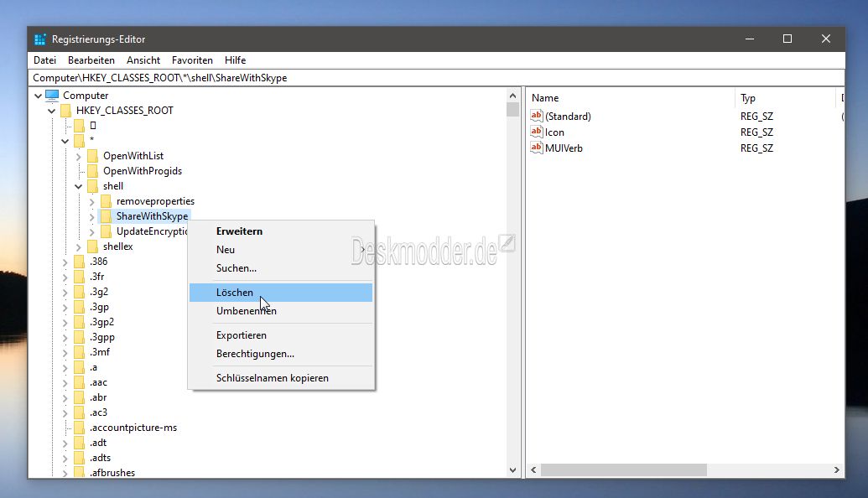Choose Umbenennen in the context menu
The width and height of the screenshot is (868, 498).
pyautogui.click(x=281, y=311)
